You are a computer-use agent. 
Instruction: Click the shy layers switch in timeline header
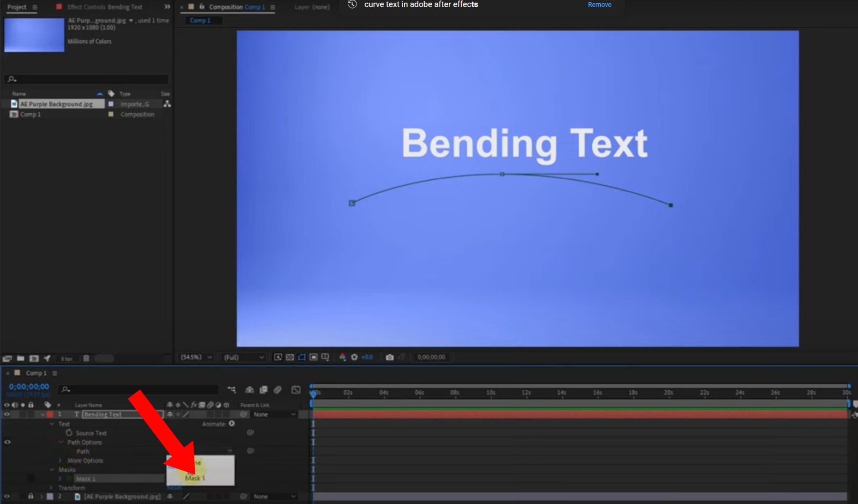250,390
